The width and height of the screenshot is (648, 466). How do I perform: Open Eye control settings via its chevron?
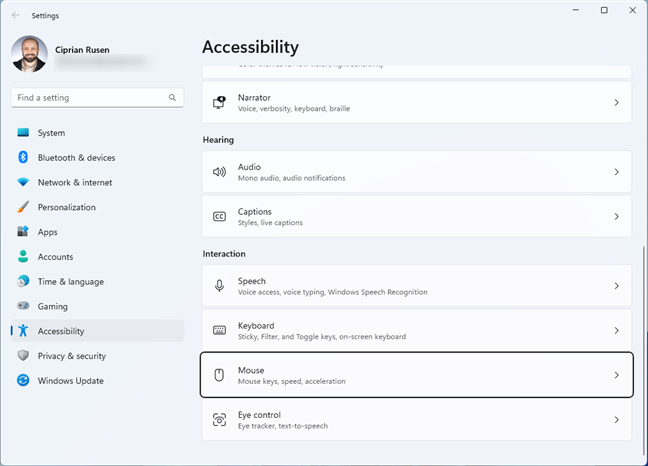click(x=617, y=420)
